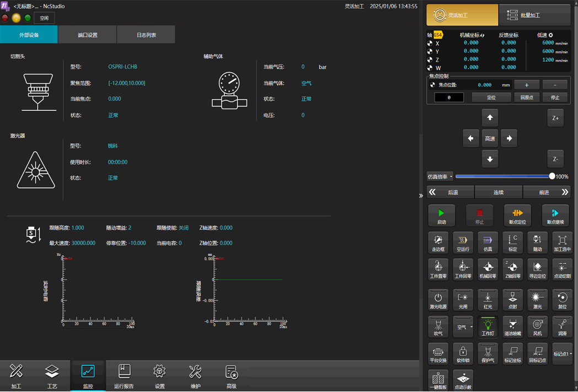The image size is (578, 392).
Task: Click the focus position value input field
Action: coord(449,98)
